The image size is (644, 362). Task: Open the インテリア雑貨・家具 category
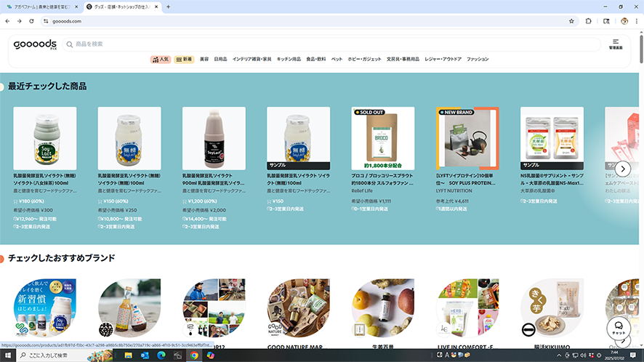251,59
